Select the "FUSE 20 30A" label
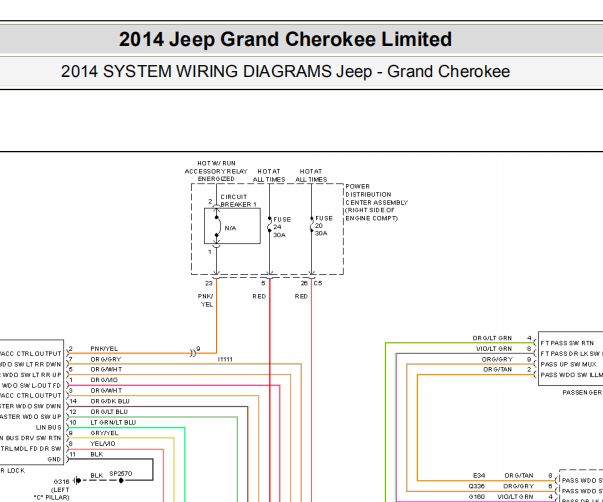Viewport: 603px width, 502px height. click(x=323, y=226)
